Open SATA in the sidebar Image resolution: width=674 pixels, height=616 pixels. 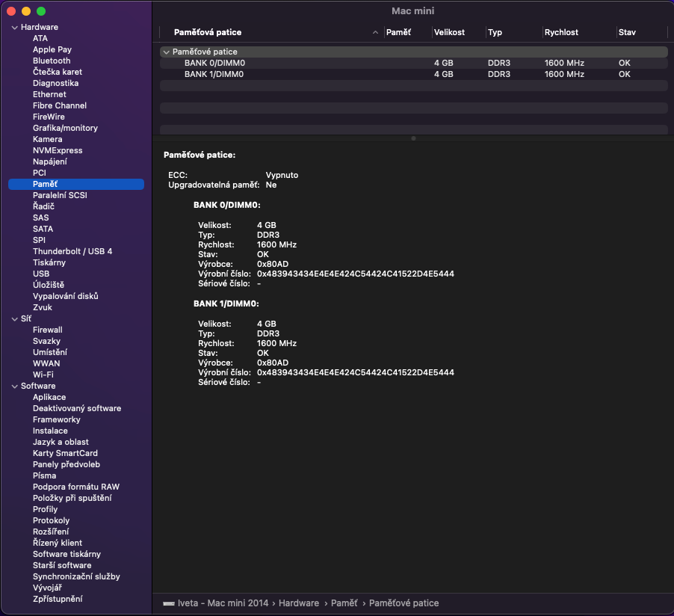point(43,229)
